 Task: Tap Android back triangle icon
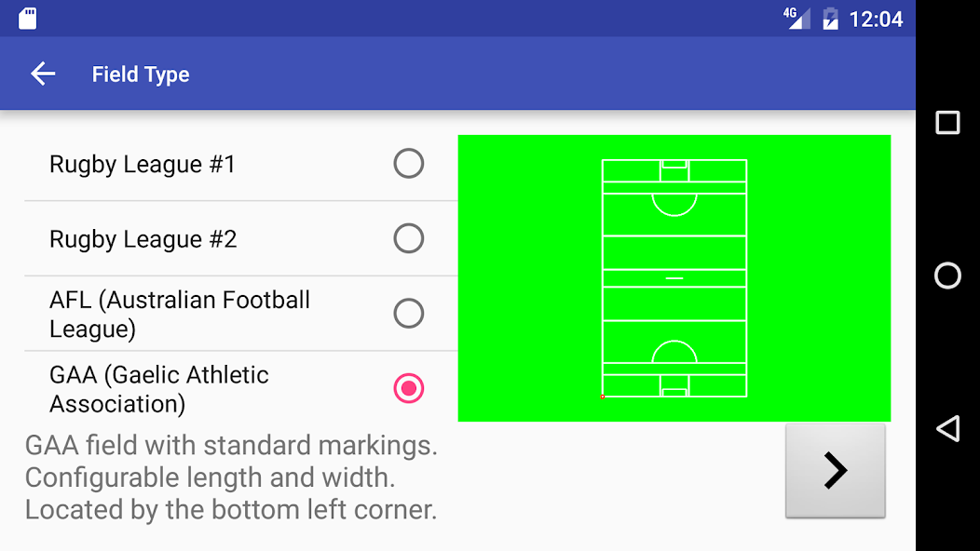click(947, 428)
